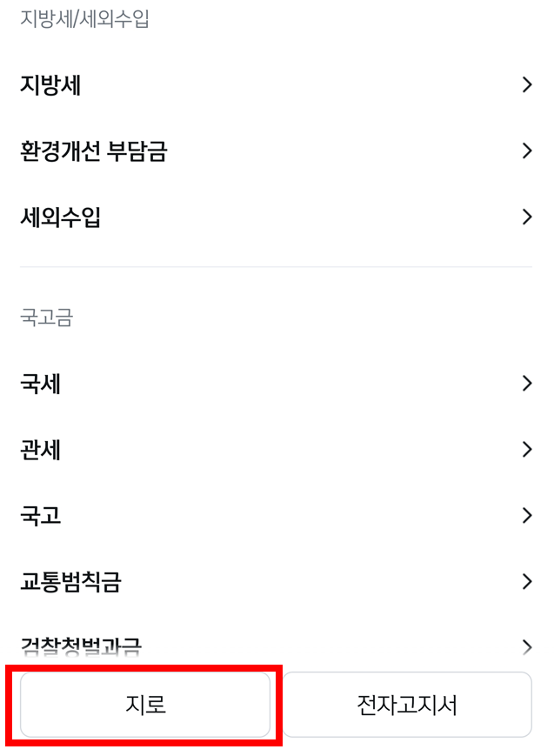Viewport: 554px width, 756px height.
Task: Expand the 환경개선 부담금 row chevron
Action: pos(527,151)
